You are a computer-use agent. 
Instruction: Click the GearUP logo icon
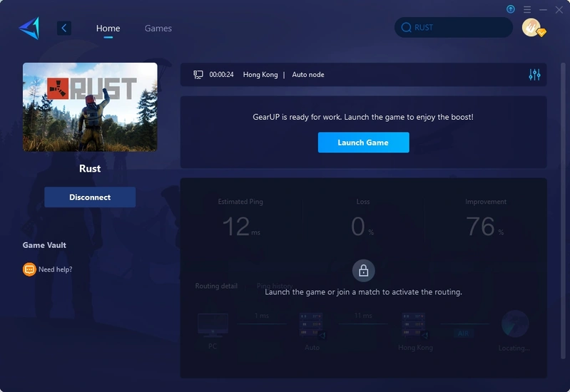[29, 29]
